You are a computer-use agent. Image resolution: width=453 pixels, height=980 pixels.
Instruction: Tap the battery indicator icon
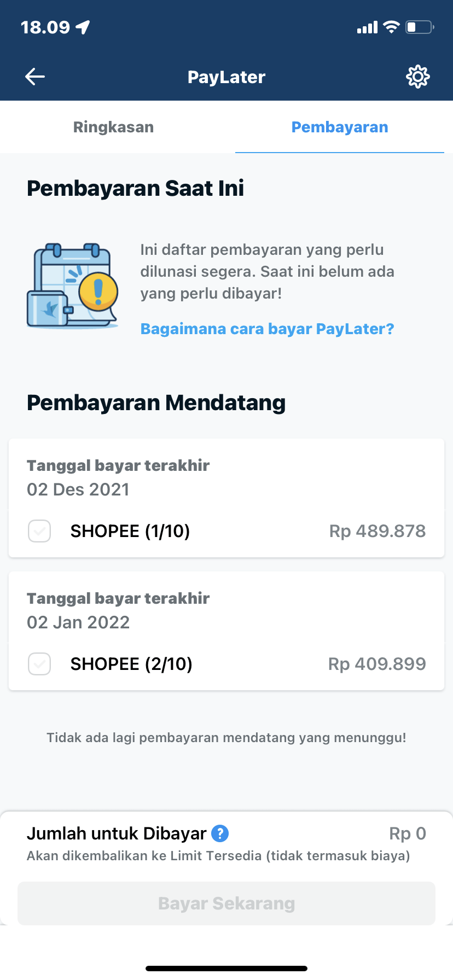(419, 27)
